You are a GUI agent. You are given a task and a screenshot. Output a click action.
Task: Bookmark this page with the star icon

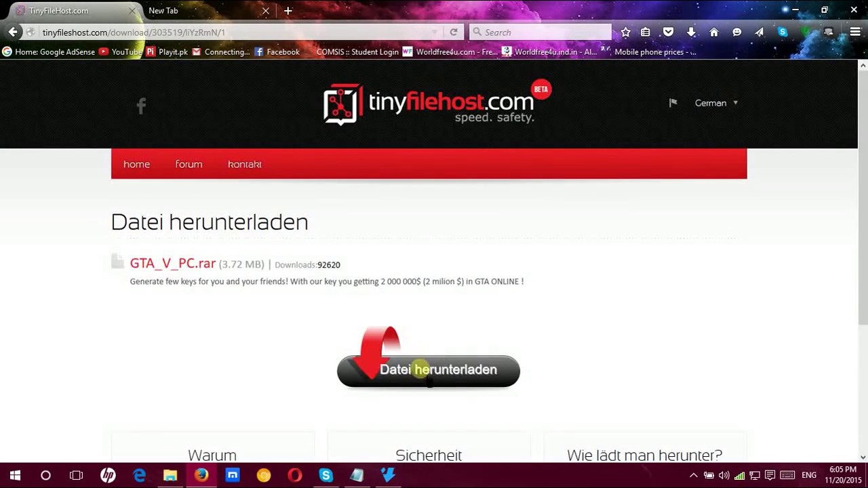(x=626, y=32)
